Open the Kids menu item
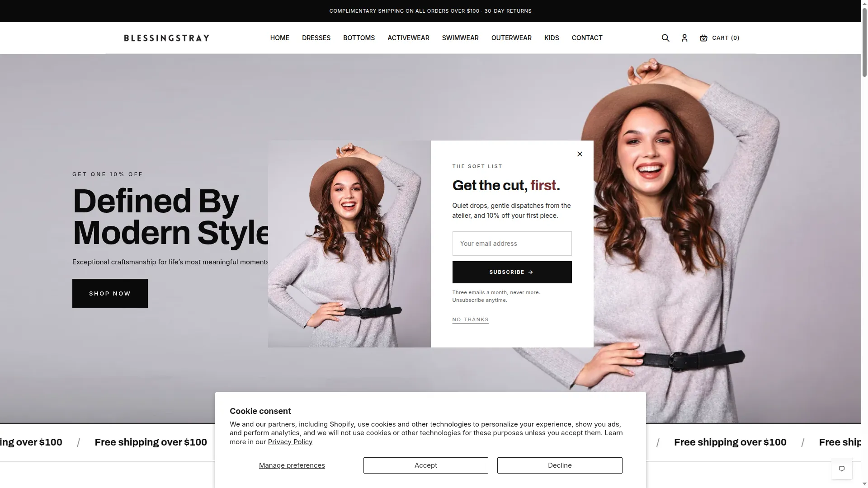 [552, 38]
